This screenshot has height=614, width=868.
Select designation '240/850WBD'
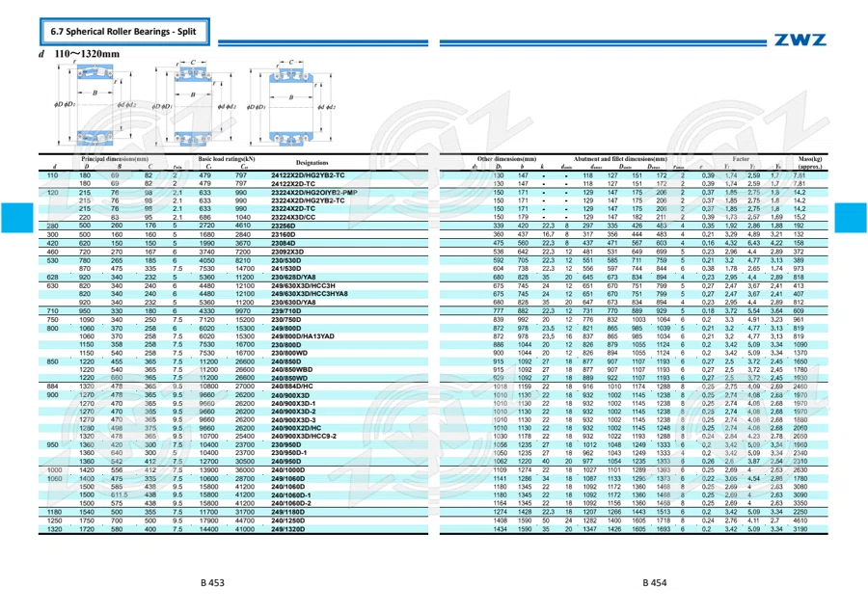coord(291,369)
